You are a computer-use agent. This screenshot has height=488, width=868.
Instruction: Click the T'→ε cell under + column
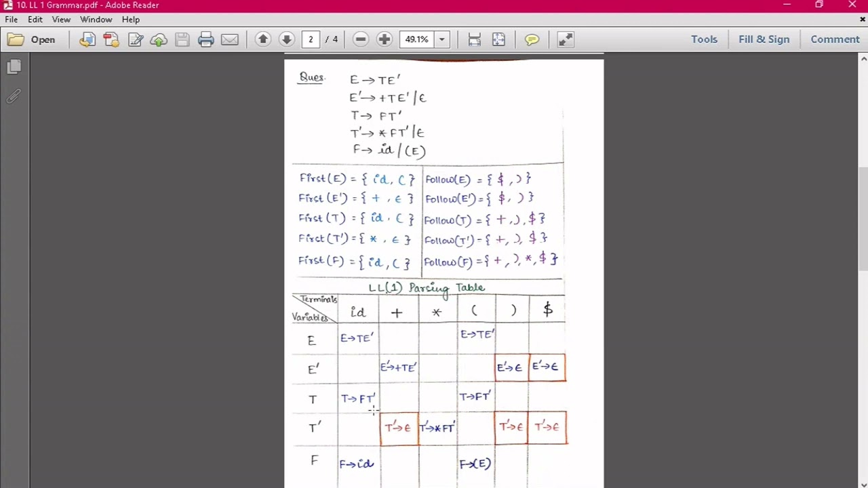(x=399, y=427)
